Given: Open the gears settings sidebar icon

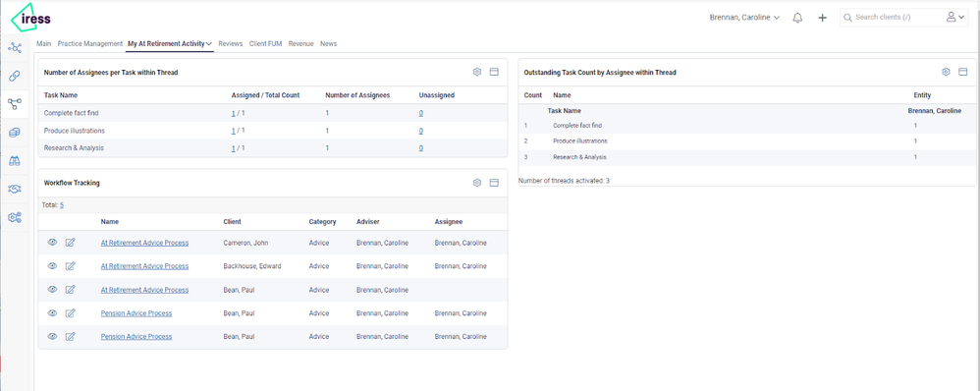Looking at the screenshot, I should click(x=15, y=218).
